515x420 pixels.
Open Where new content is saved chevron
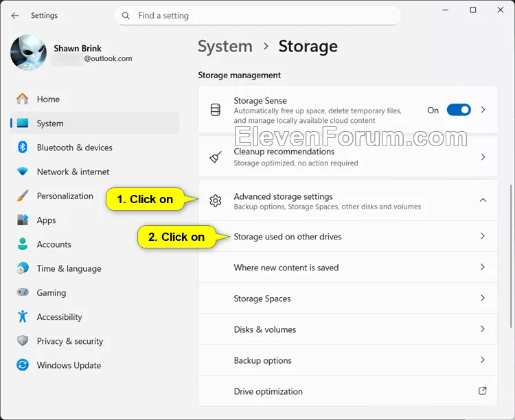click(483, 267)
